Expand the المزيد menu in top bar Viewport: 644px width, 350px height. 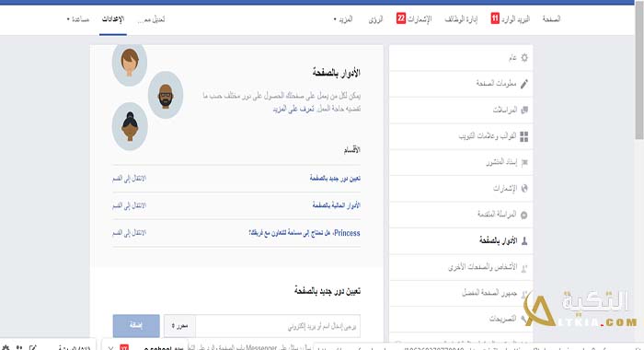pyautogui.click(x=343, y=19)
